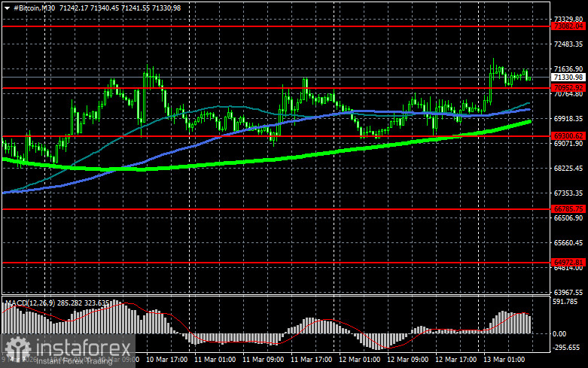Select the red 73082.04 price level label

568,26
